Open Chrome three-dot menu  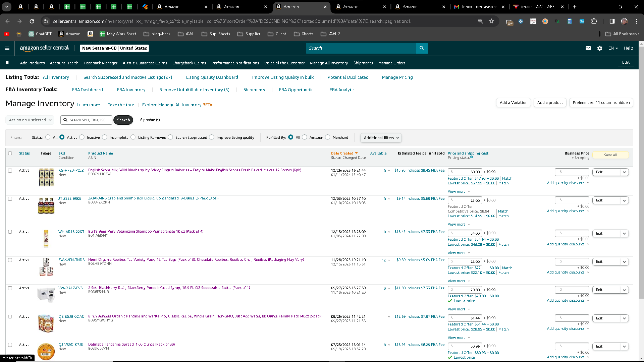(636, 21)
